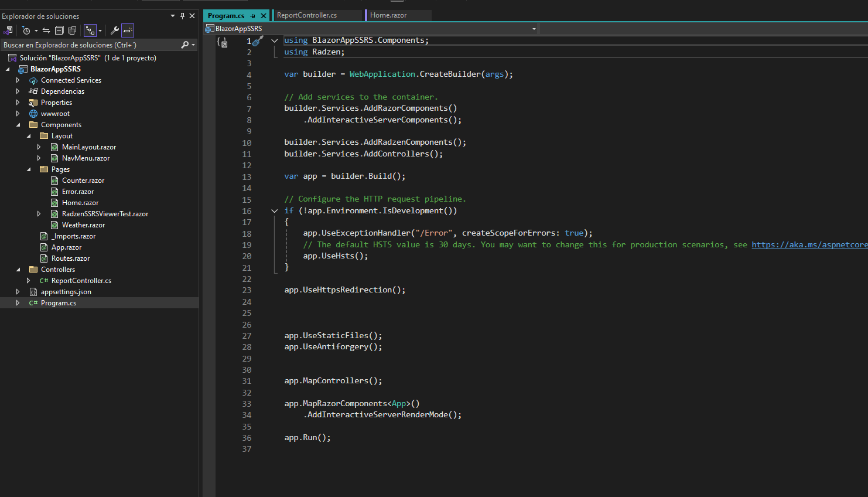Click the Show All Files icon

pos(72,30)
